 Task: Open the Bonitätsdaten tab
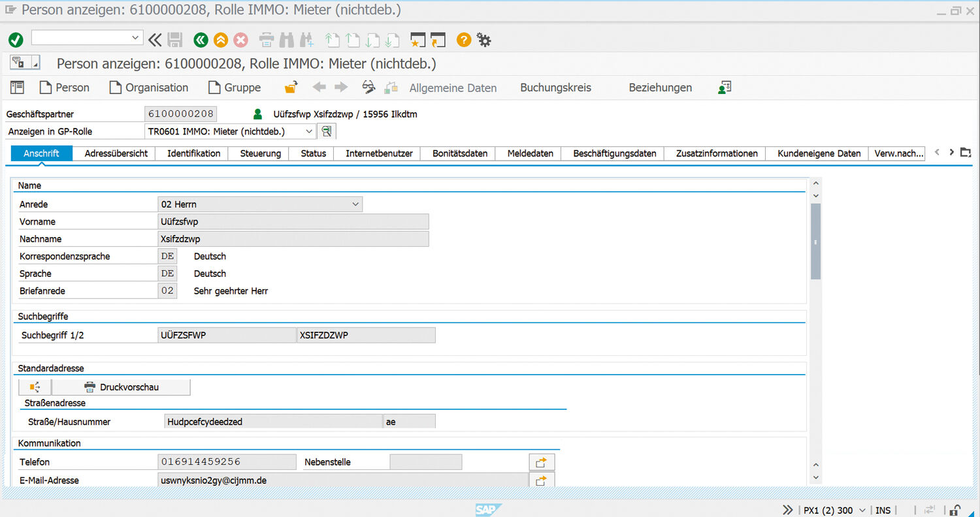click(460, 153)
